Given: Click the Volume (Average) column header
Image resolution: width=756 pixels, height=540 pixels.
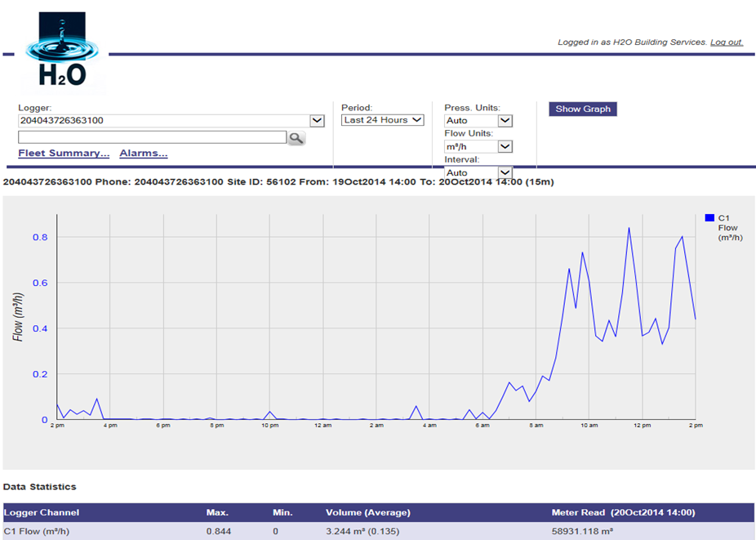Looking at the screenshot, I should coord(367,513).
